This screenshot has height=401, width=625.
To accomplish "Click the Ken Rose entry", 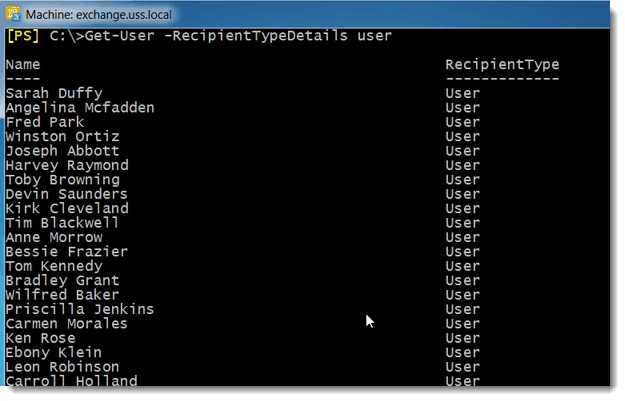I will pos(40,338).
